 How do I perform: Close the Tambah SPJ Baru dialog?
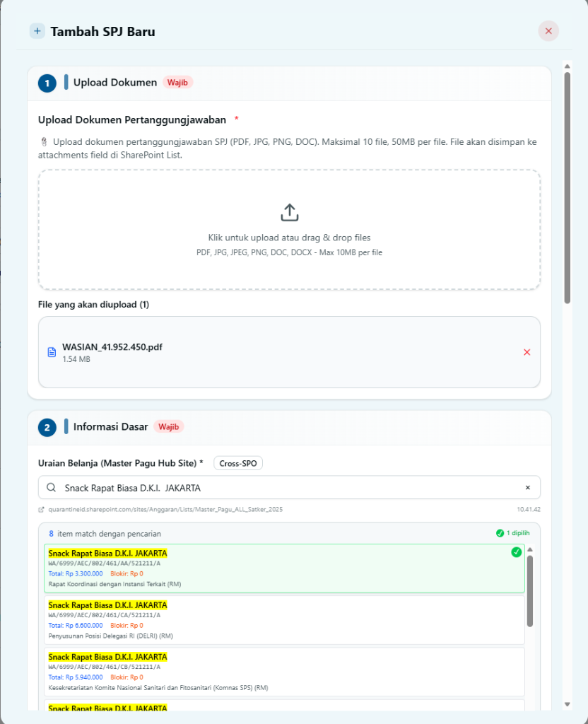pos(548,31)
